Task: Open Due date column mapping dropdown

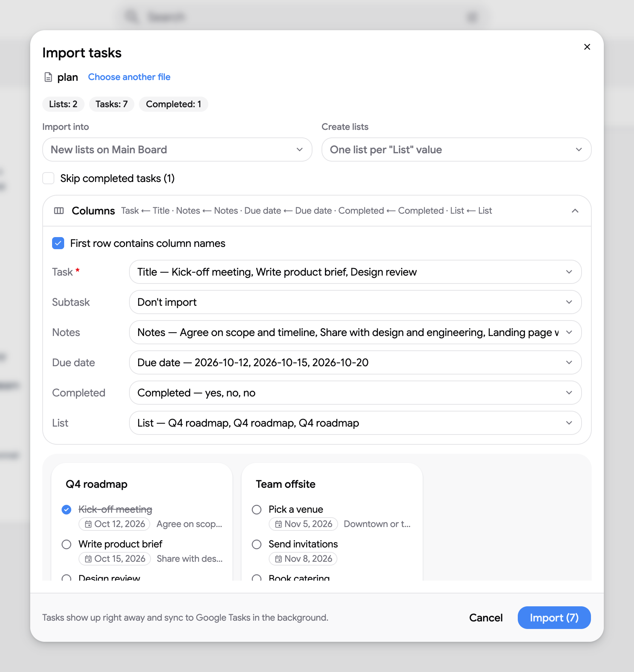Action: pos(355,362)
